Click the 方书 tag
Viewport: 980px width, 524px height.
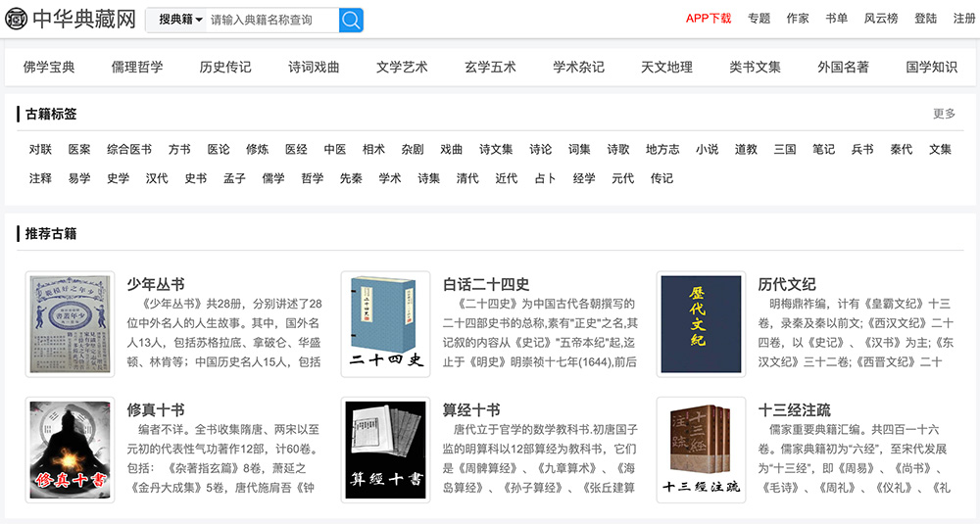pos(179,149)
